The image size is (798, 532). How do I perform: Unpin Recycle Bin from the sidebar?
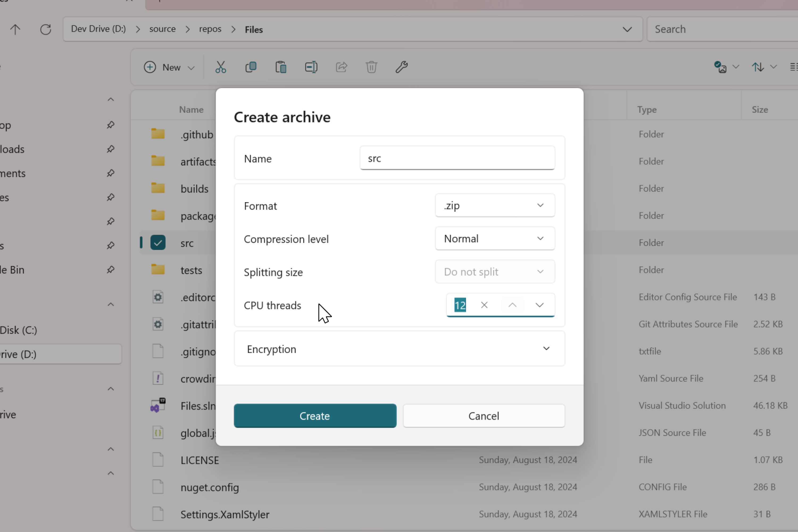[111, 270]
